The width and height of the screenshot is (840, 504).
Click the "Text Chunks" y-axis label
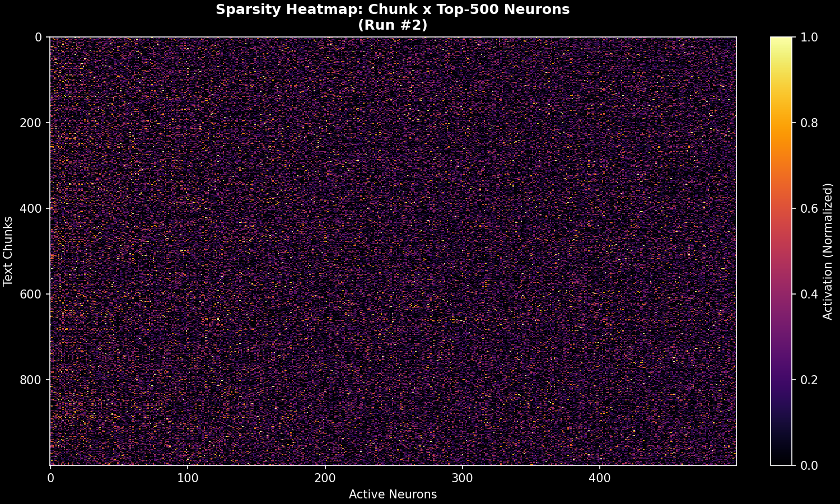point(8,251)
